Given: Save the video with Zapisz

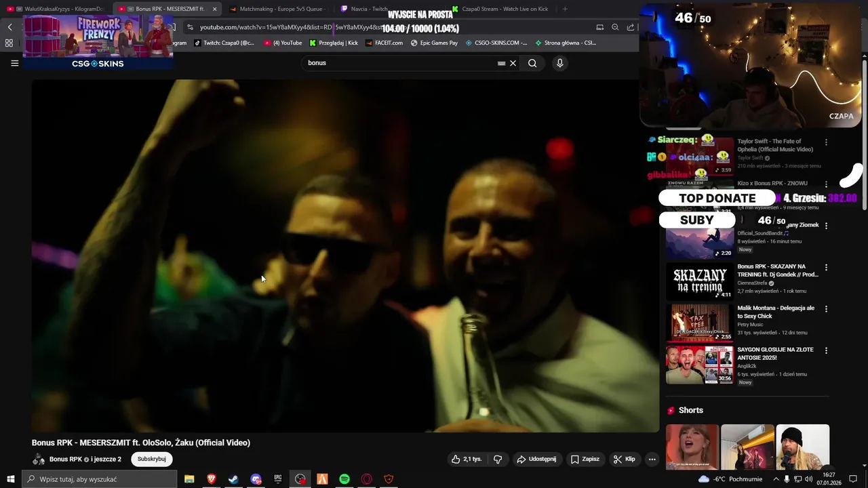Looking at the screenshot, I should [585, 459].
